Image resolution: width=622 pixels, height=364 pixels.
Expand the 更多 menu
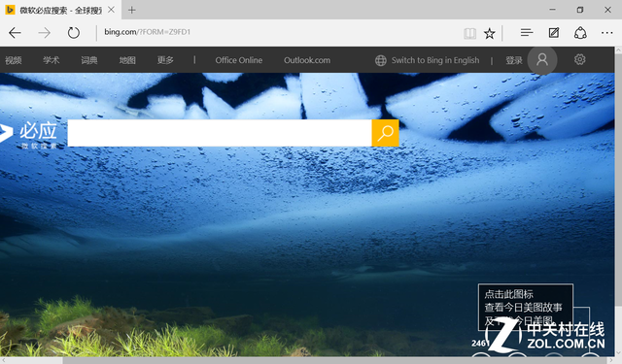[x=165, y=60]
